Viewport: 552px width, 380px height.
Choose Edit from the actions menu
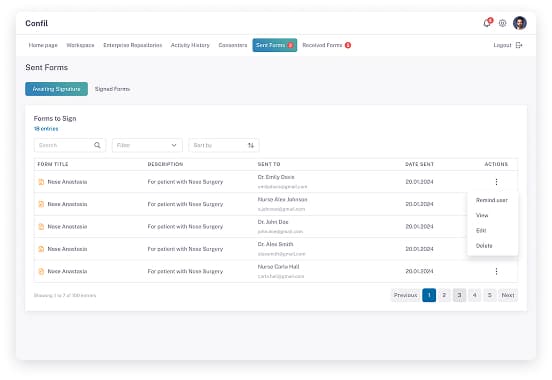[481, 230]
